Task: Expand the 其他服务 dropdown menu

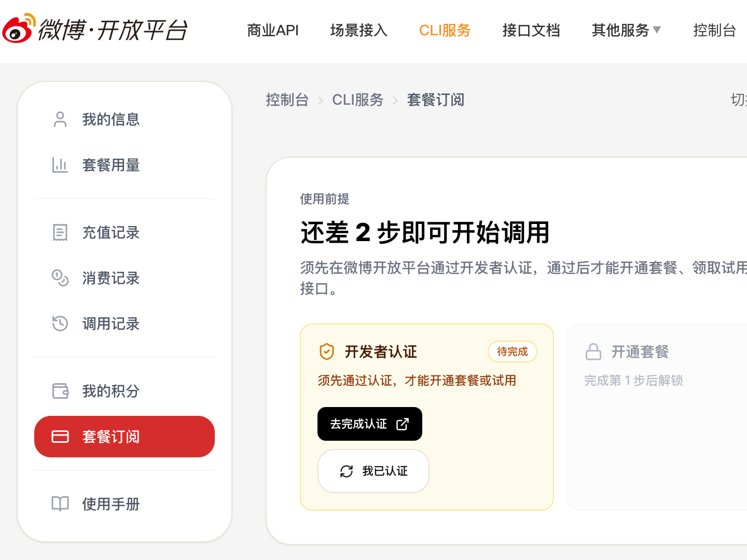Action: tap(626, 31)
